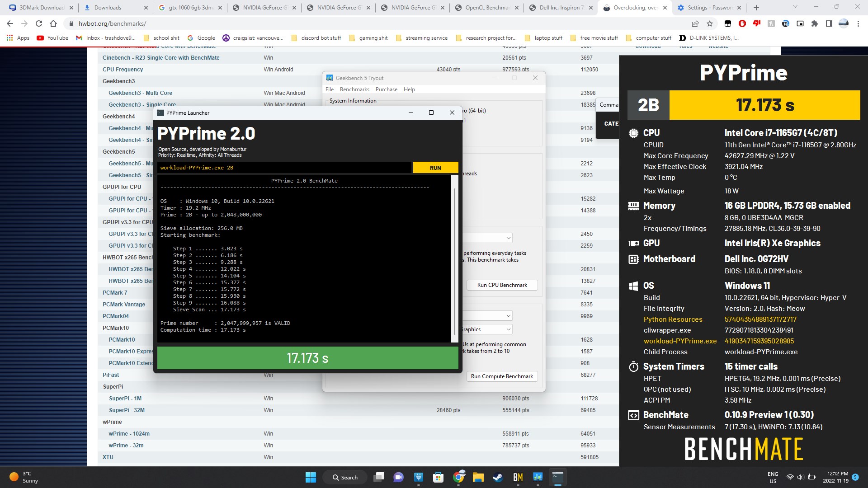Open the Benchmarks menu in Geekbench 5
Image resolution: width=868 pixels, height=488 pixels.
(354, 89)
